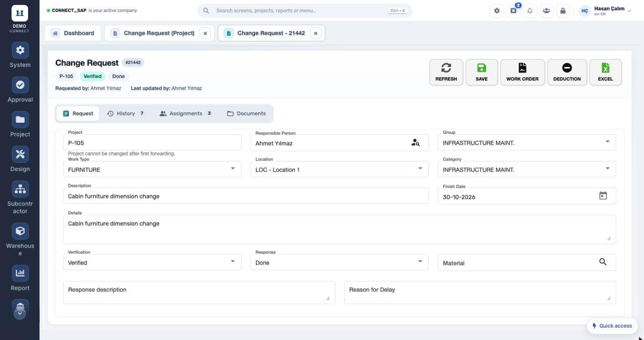Open the Design tools icon
This screenshot has width=644, height=340.
pyautogui.click(x=20, y=154)
